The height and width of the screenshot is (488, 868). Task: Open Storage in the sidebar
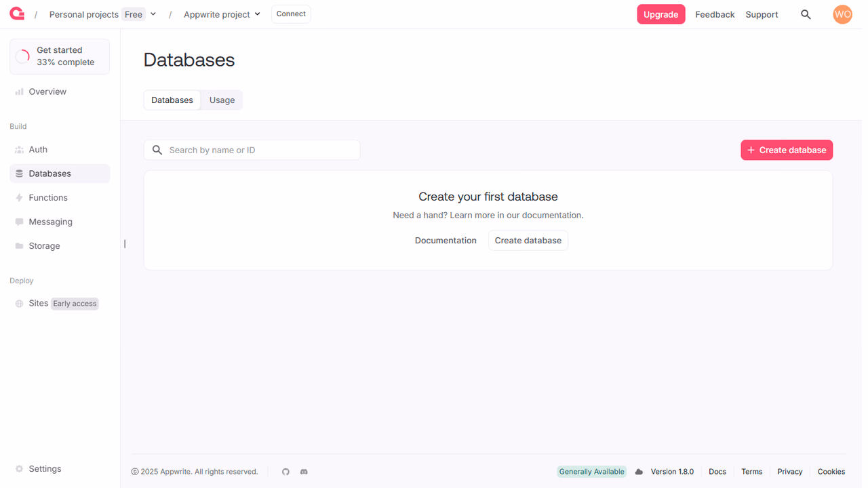[x=60, y=246]
